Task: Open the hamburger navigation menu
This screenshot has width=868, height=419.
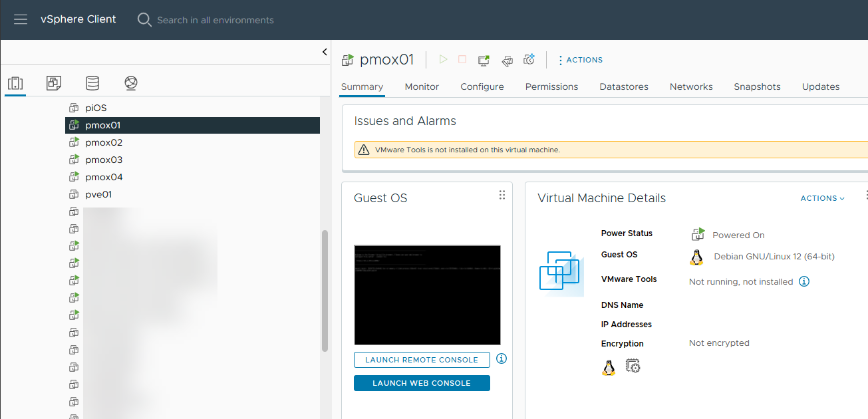Action: point(21,19)
